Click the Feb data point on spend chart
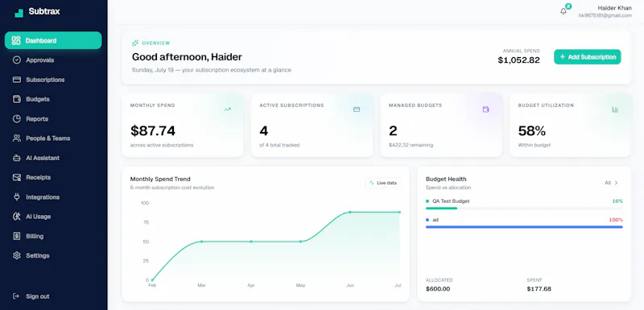This screenshot has height=310, width=644. [x=152, y=280]
